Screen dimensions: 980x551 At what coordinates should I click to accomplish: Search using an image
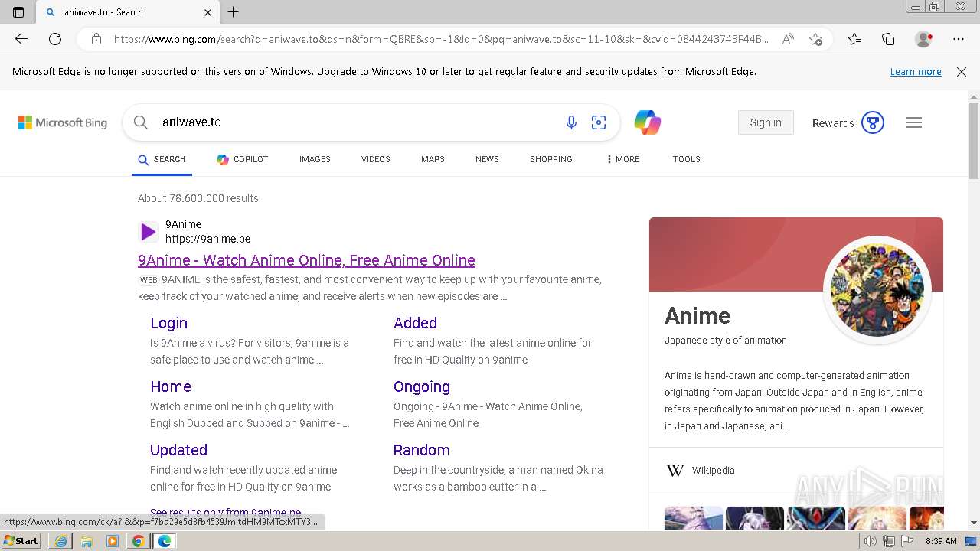[599, 122]
